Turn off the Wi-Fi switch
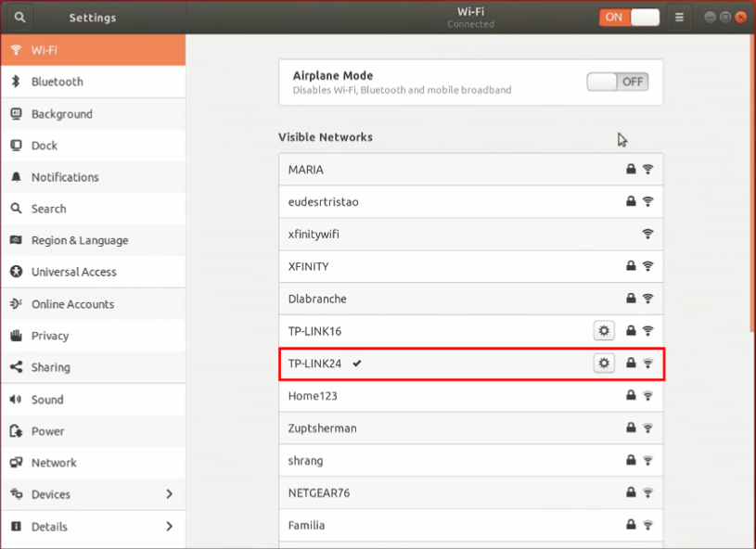Screen dimensions: 756x549 [x=630, y=17]
